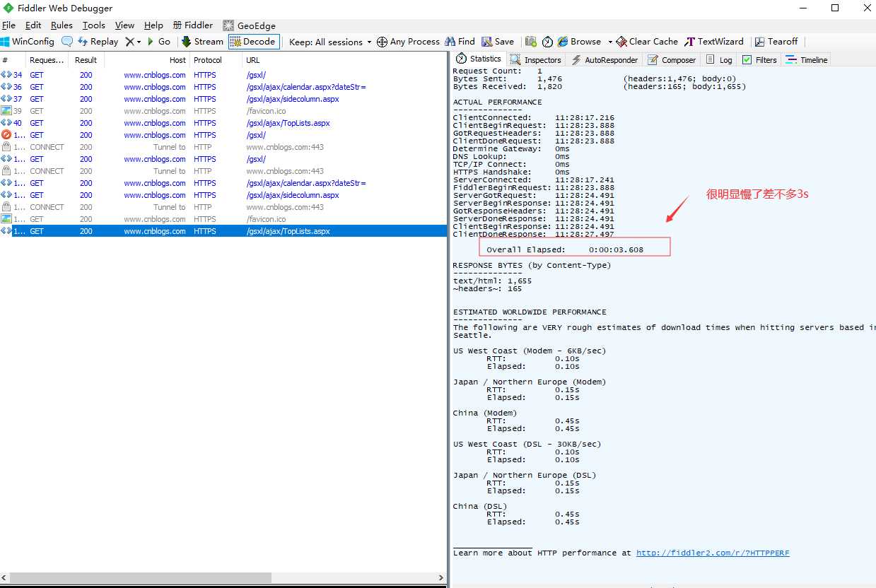This screenshot has width=876, height=588.
Task: Sort by Result column header
Action: [x=86, y=60]
